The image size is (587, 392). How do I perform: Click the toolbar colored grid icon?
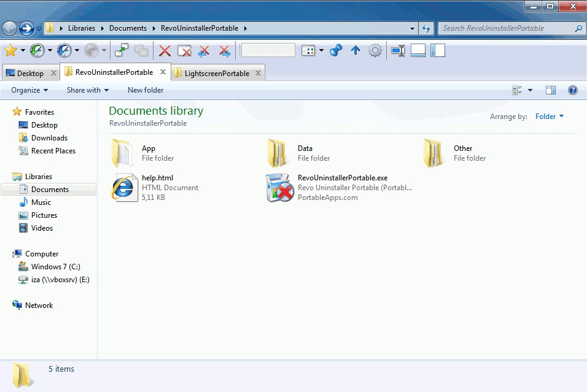[308, 50]
